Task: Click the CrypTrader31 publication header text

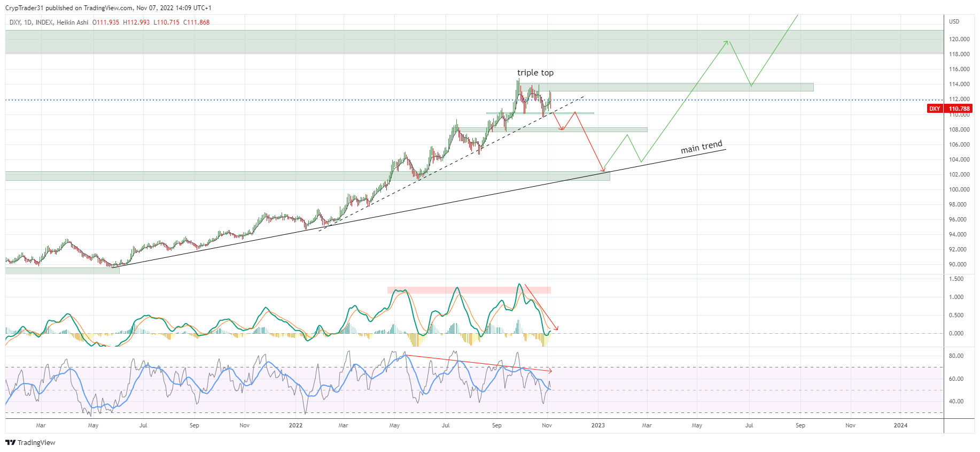Action: [x=108, y=8]
